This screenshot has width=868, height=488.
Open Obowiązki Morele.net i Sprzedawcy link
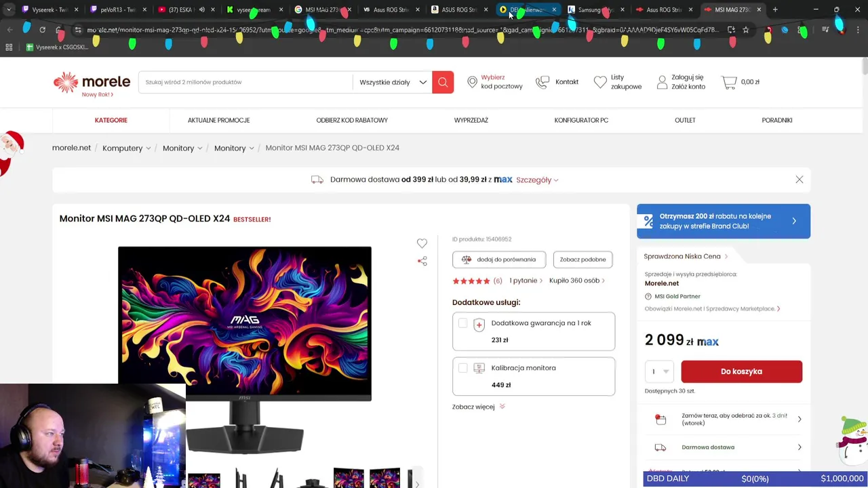(x=712, y=308)
